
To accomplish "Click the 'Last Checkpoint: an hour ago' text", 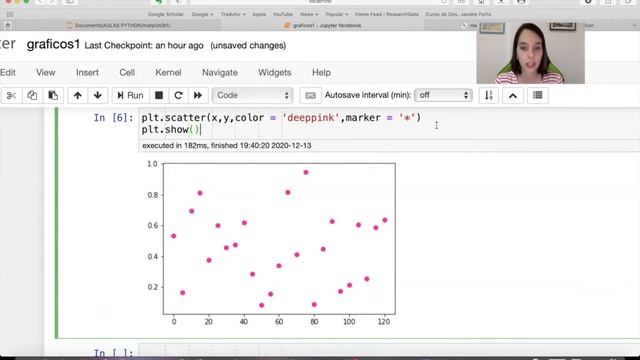I will click(144, 46).
